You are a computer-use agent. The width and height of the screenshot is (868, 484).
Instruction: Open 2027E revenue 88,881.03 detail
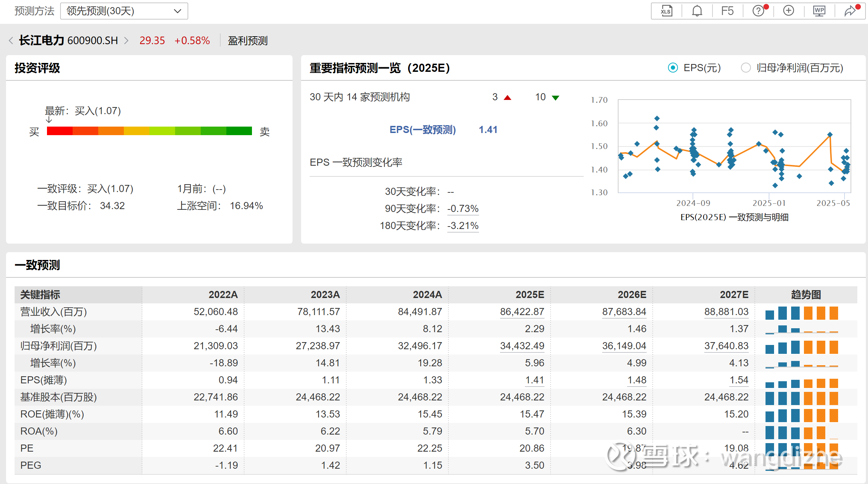(x=726, y=312)
